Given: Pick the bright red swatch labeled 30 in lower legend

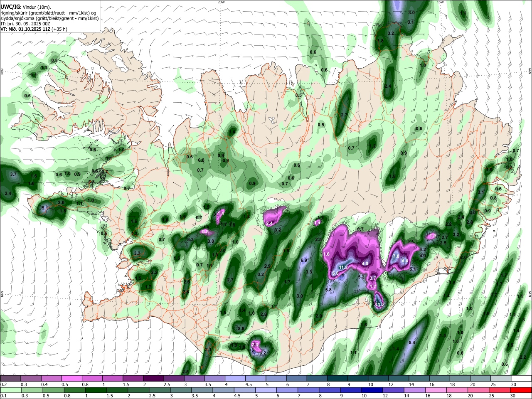Looking at the screenshot, I should tap(521, 390).
